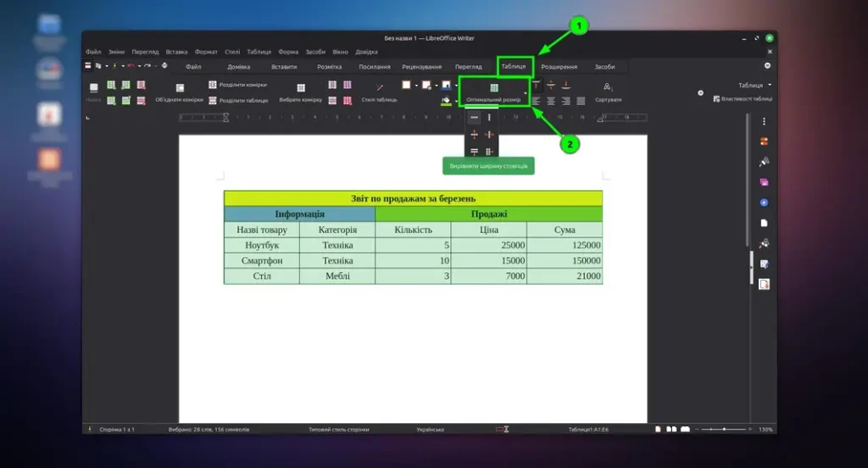Open the sidebar Properties deck icon
868x468 pixels.
tap(764, 142)
